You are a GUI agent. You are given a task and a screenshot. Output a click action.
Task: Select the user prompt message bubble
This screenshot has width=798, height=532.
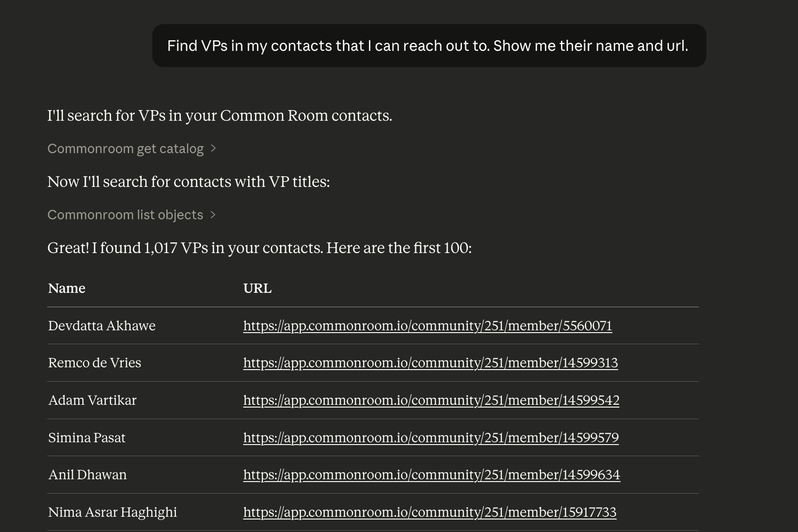429,46
